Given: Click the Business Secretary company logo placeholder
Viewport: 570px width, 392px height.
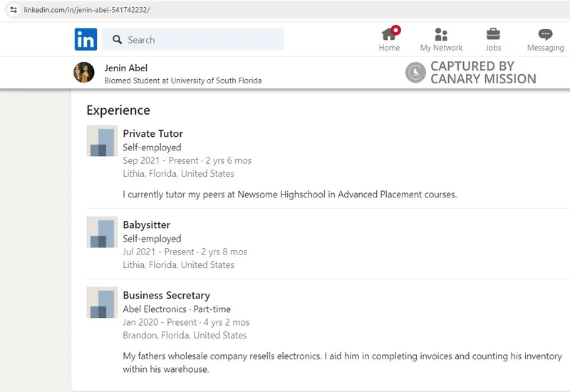Looking at the screenshot, I should pos(102,302).
